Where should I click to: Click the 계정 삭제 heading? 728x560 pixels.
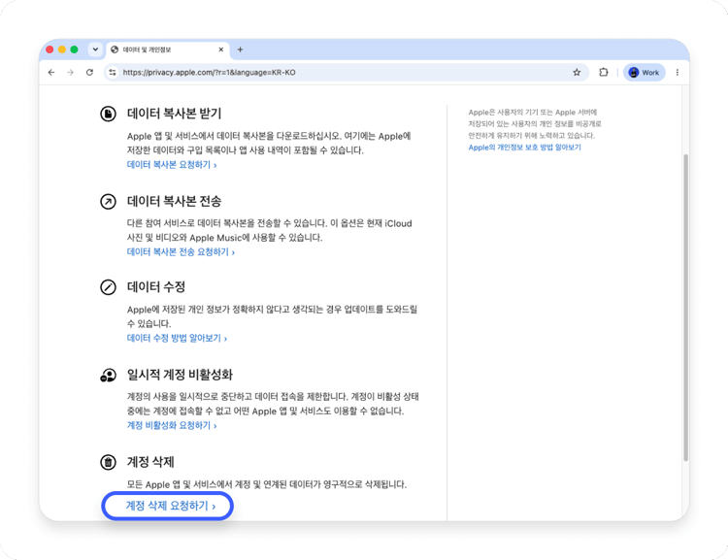coord(150,462)
